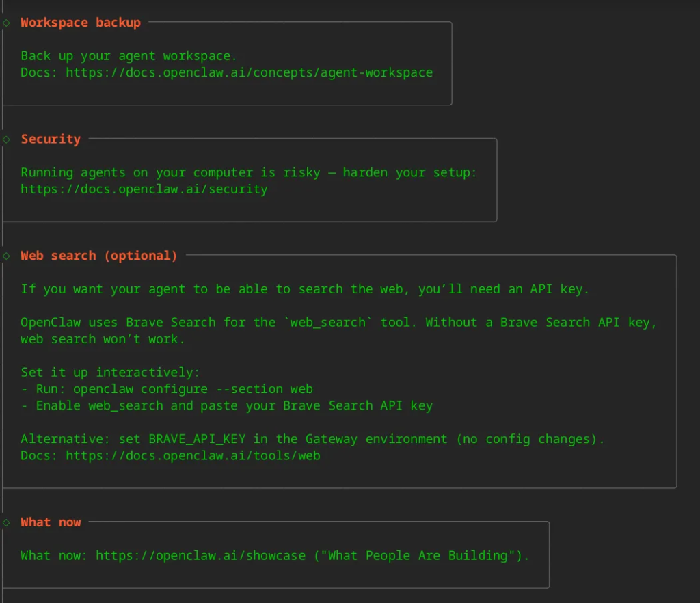This screenshot has height=603, width=700.
Task: Click the "What People Are Building" quoted text
Action: 418,556
